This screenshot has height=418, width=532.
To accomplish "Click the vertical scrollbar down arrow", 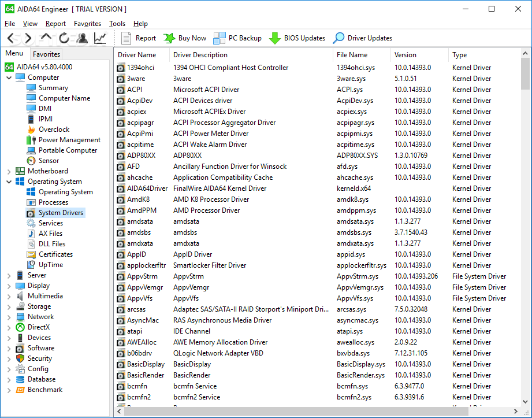I will [x=525, y=401].
